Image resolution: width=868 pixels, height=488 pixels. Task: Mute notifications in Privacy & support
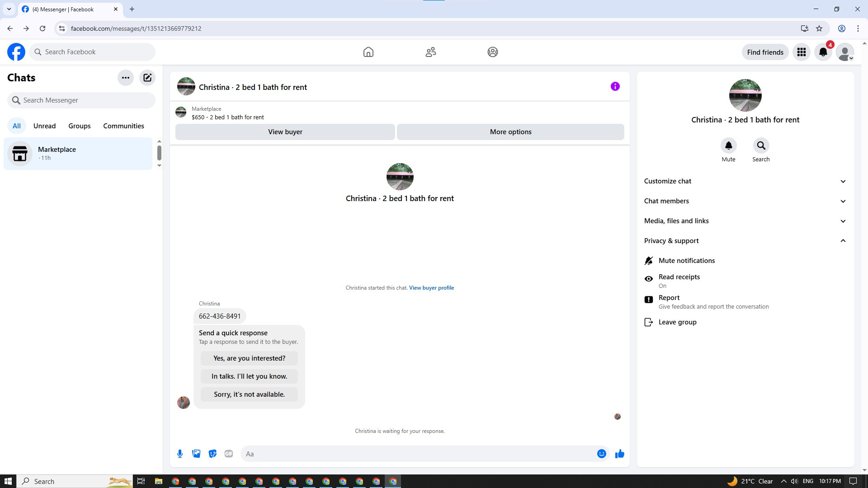tap(686, 261)
